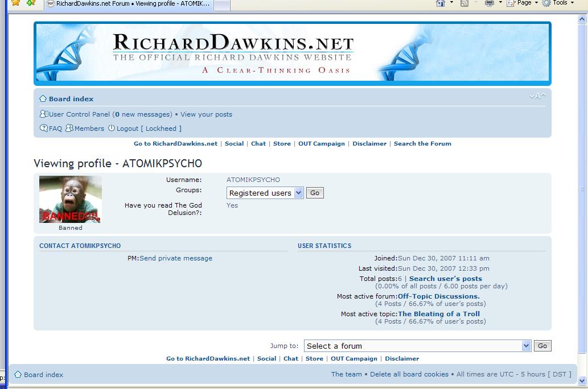Click the Logout power icon
The image size is (588, 389).
pyautogui.click(x=112, y=129)
